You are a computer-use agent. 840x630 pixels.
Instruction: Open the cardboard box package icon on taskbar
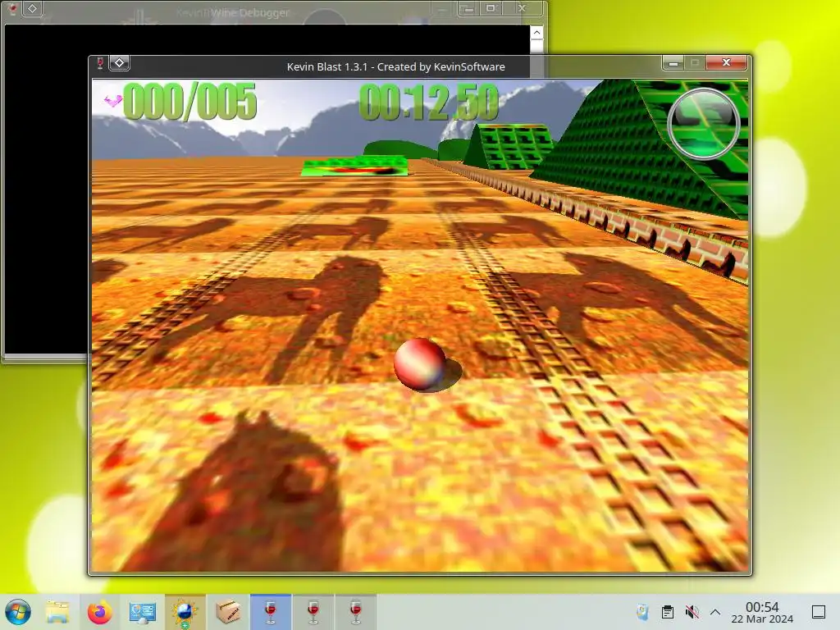click(228, 612)
